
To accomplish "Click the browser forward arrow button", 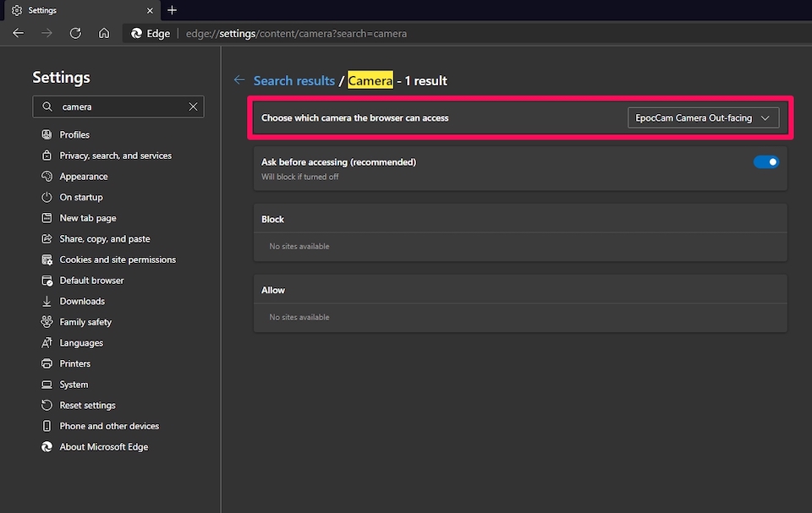I will 47,33.
